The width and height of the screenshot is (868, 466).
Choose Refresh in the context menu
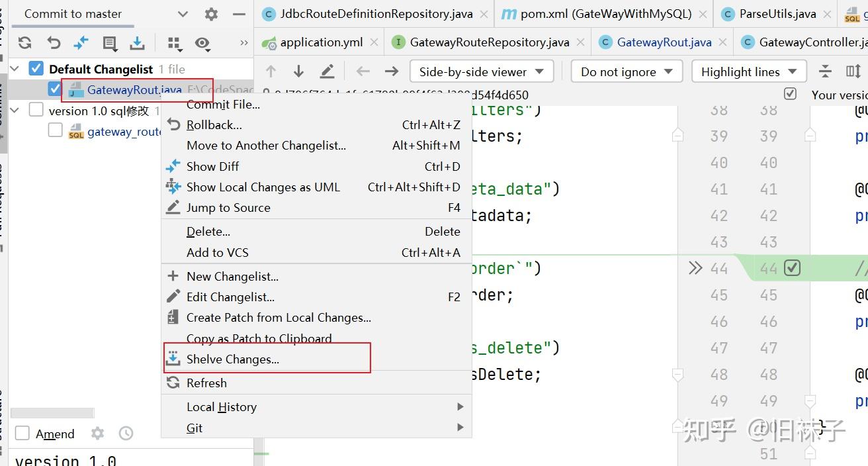(x=316, y=383)
